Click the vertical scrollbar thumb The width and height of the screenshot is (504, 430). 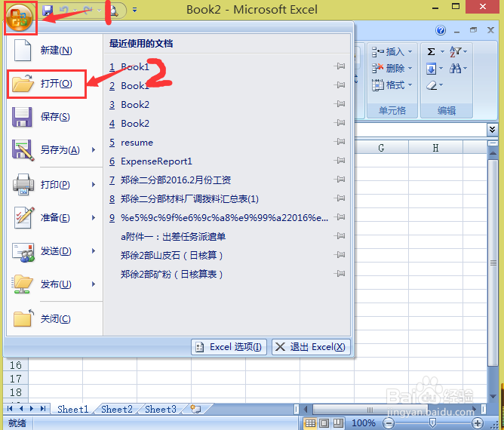pos(493,263)
